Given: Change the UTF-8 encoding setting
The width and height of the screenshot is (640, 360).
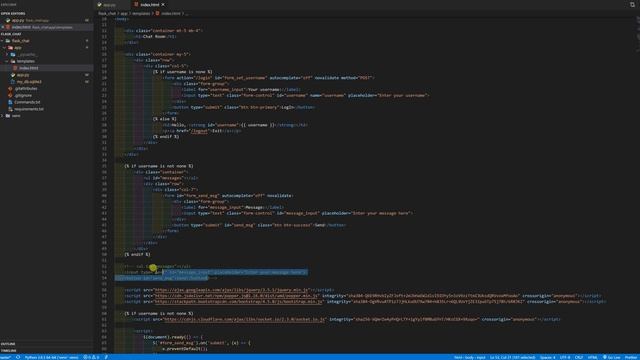Looking at the screenshot, I should pyautogui.click(x=565, y=357).
